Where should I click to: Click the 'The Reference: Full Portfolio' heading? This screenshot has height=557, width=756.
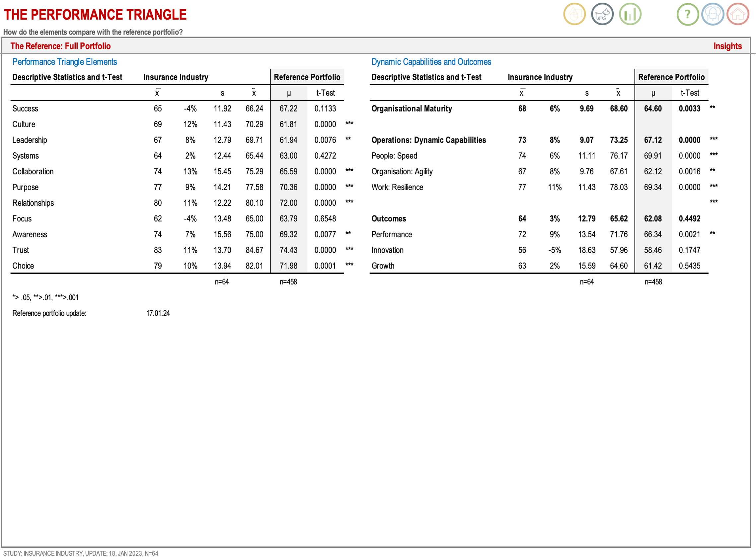[61, 46]
